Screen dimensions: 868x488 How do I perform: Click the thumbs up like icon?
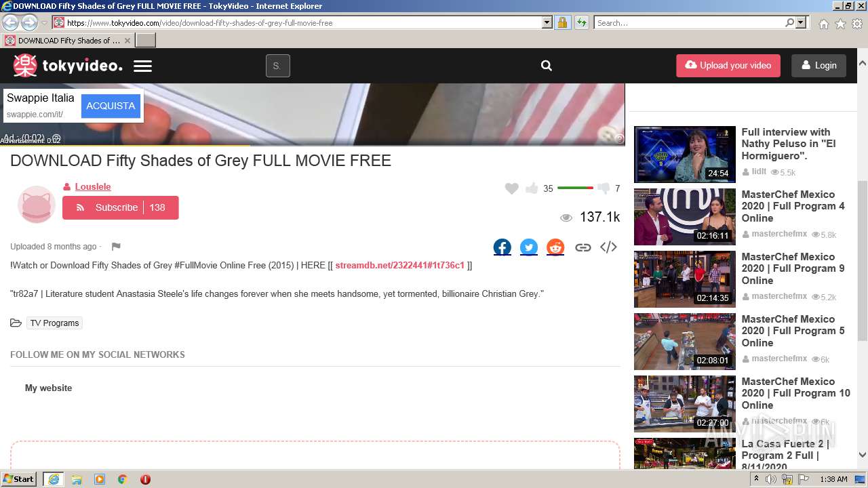(532, 188)
